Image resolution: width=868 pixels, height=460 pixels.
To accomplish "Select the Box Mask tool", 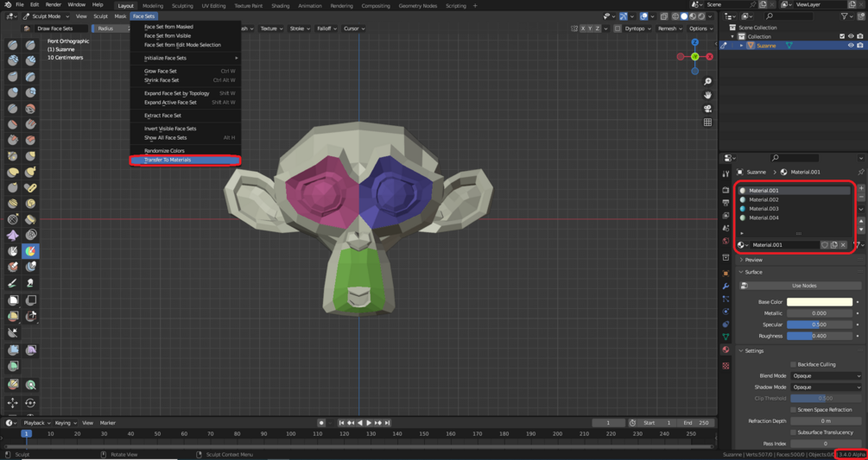I will tap(13, 300).
